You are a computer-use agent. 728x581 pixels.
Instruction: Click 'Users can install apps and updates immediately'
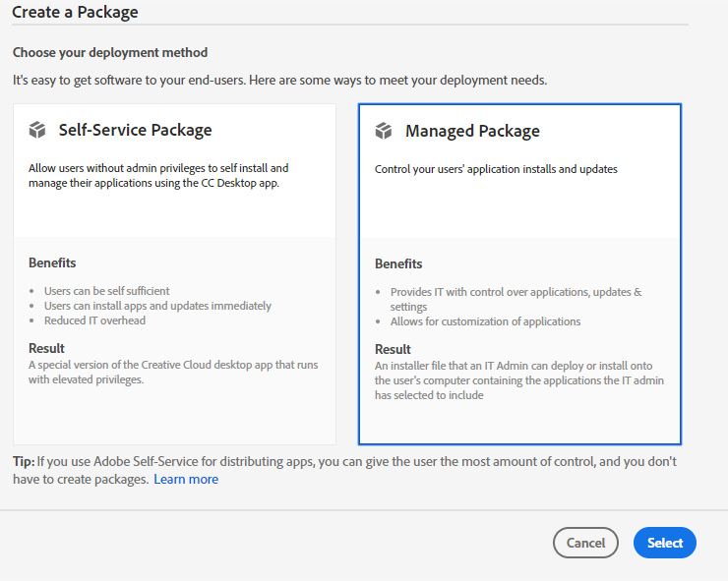[157, 306]
